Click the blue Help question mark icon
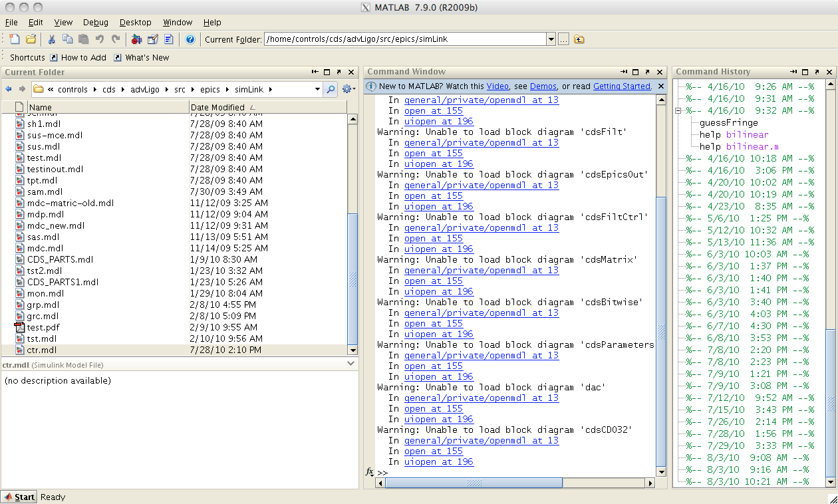 point(190,39)
